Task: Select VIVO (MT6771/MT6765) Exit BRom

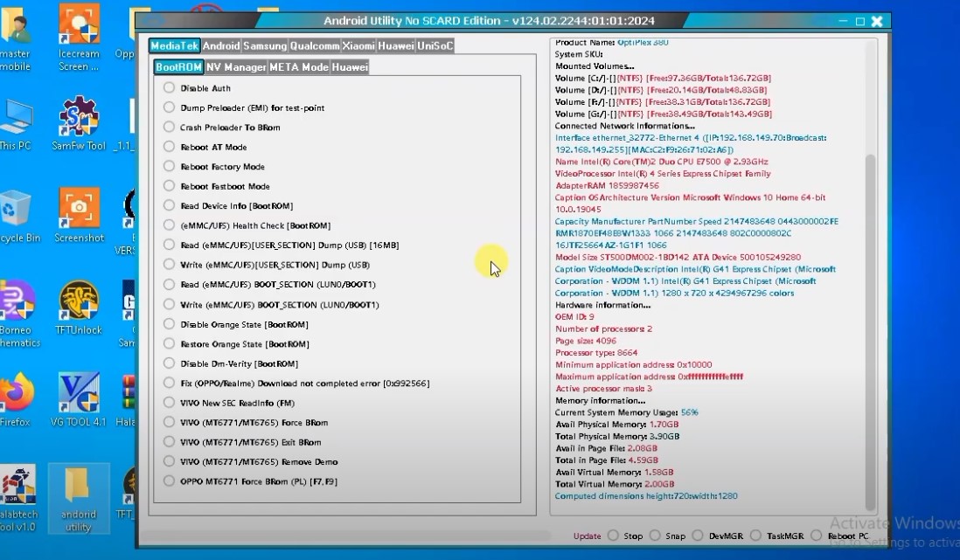Action: coord(169,441)
